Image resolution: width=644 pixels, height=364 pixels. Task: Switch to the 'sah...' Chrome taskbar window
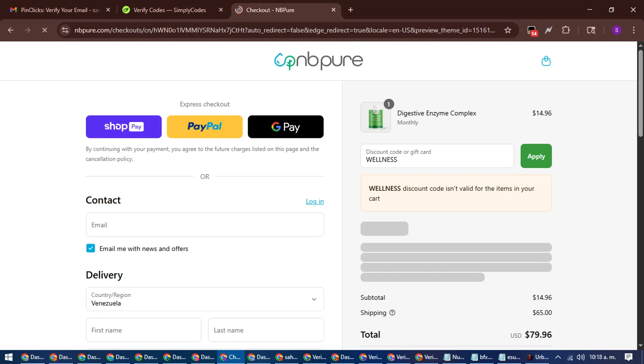[286, 357]
